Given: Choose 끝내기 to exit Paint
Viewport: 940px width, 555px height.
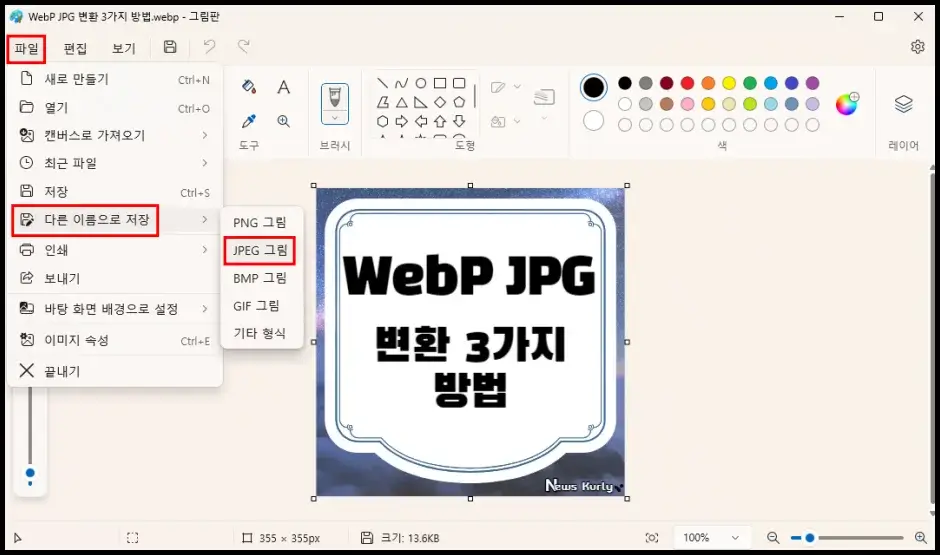Looking at the screenshot, I should click(115, 371).
